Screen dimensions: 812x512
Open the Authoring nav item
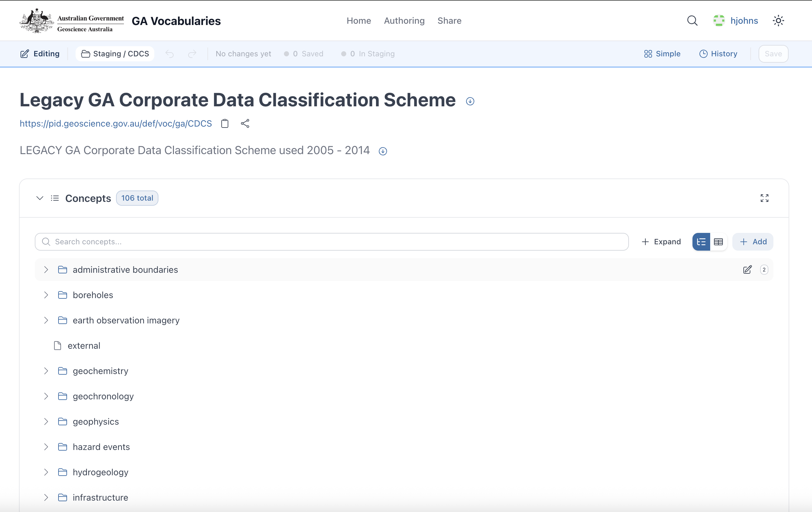coord(404,21)
